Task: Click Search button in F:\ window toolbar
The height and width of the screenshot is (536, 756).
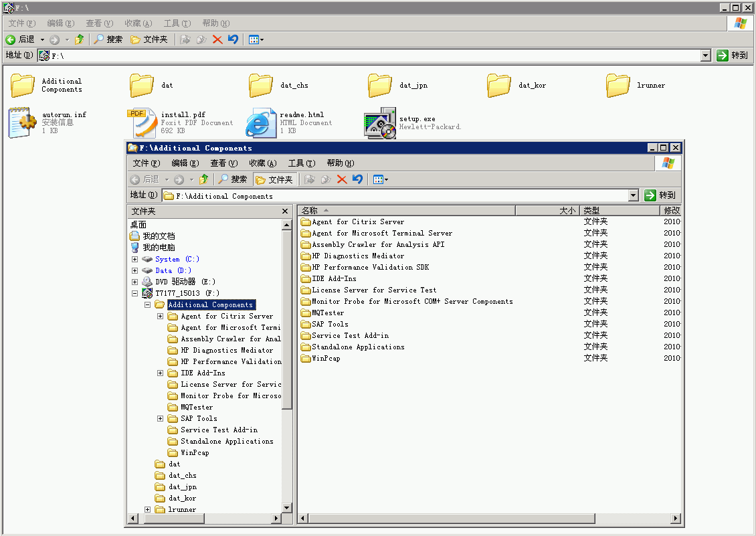Action: click(x=108, y=39)
